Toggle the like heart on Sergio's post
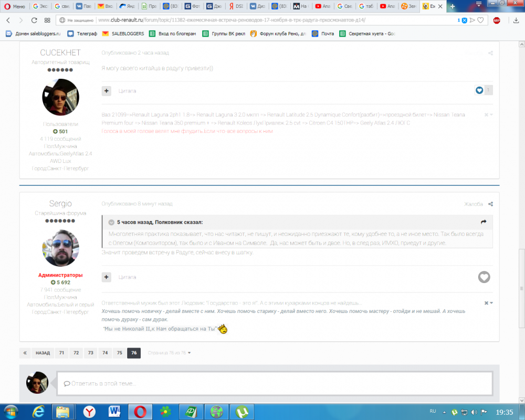This screenshot has width=525, height=420. (x=484, y=277)
